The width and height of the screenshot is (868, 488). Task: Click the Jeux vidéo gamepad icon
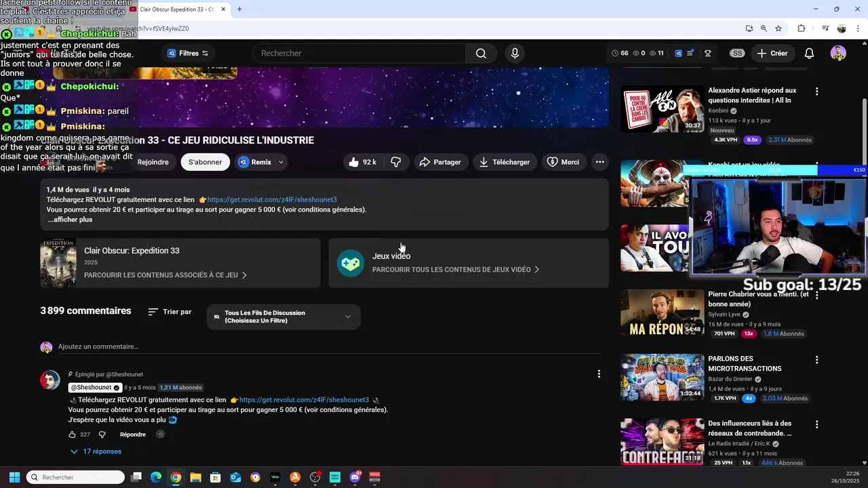[351, 263]
